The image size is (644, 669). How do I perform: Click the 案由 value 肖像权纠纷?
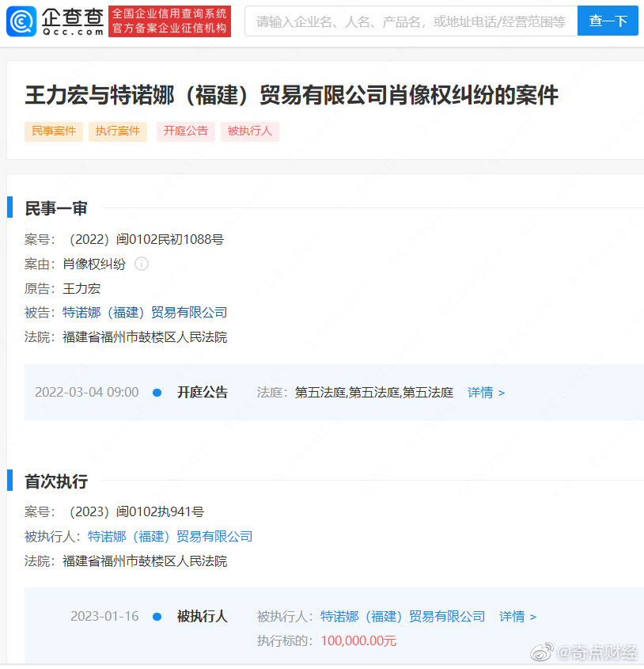coord(94,264)
